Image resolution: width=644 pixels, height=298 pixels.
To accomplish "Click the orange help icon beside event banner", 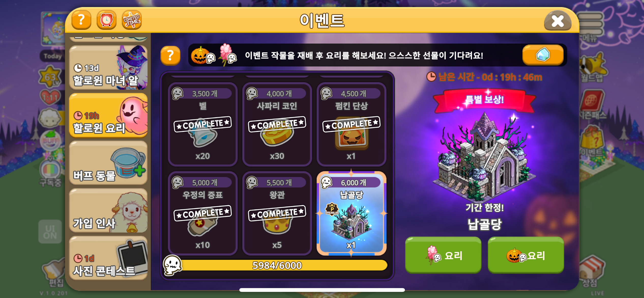I will (x=170, y=56).
